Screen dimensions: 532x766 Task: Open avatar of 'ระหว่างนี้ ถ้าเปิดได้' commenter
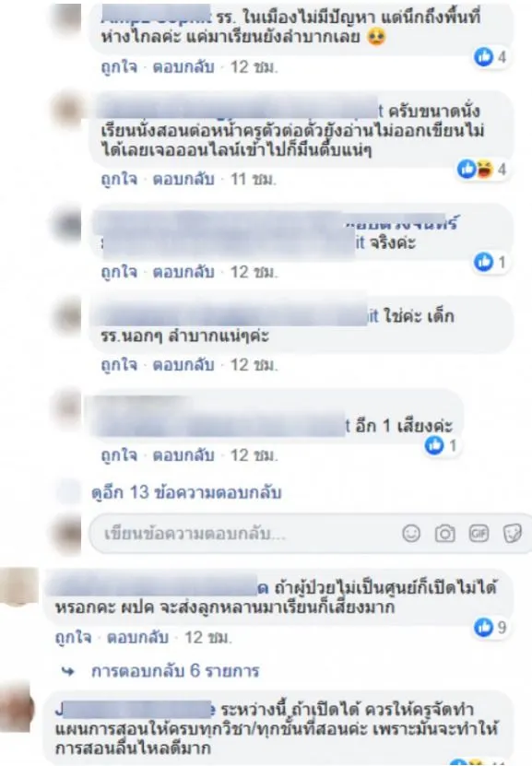[x=16, y=708]
